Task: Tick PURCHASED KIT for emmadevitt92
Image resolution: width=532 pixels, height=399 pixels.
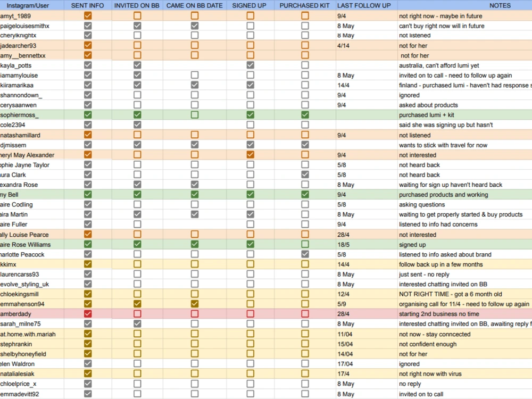Action: point(305,394)
